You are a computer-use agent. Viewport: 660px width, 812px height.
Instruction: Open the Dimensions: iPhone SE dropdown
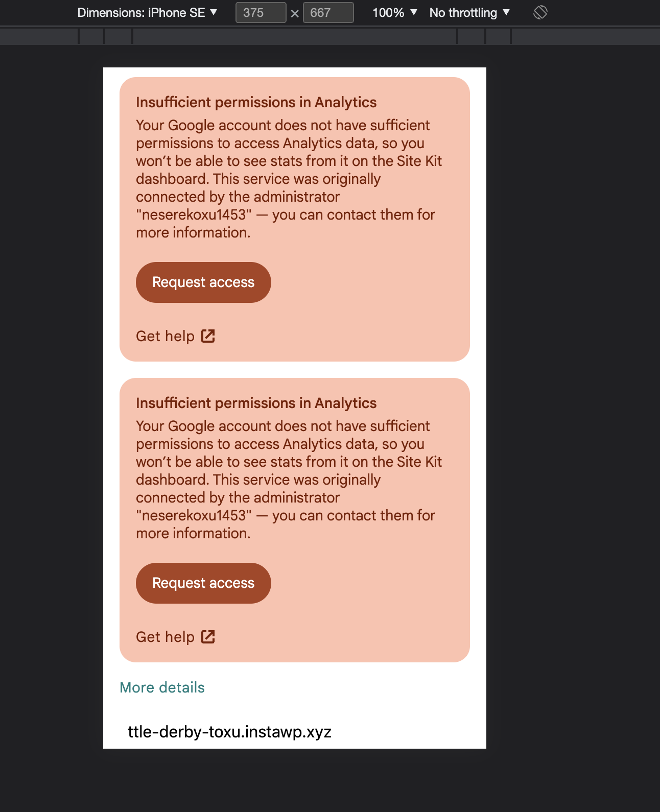[x=147, y=12]
